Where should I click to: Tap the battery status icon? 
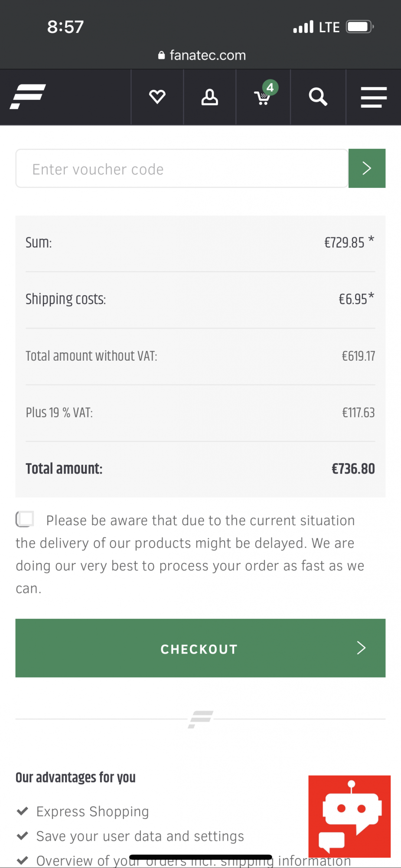click(x=359, y=27)
